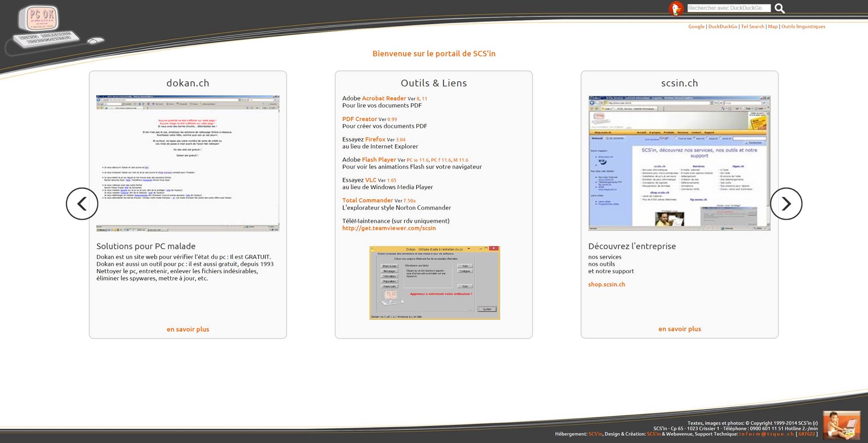
Task: Click the inform@tique.ch support email link
Action: coord(766,434)
